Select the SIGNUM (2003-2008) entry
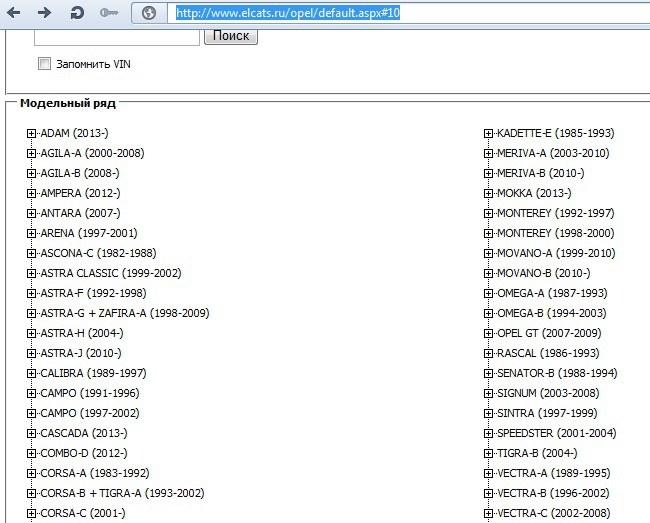Image resolution: width=650 pixels, height=523 pixels. point(548,393)
